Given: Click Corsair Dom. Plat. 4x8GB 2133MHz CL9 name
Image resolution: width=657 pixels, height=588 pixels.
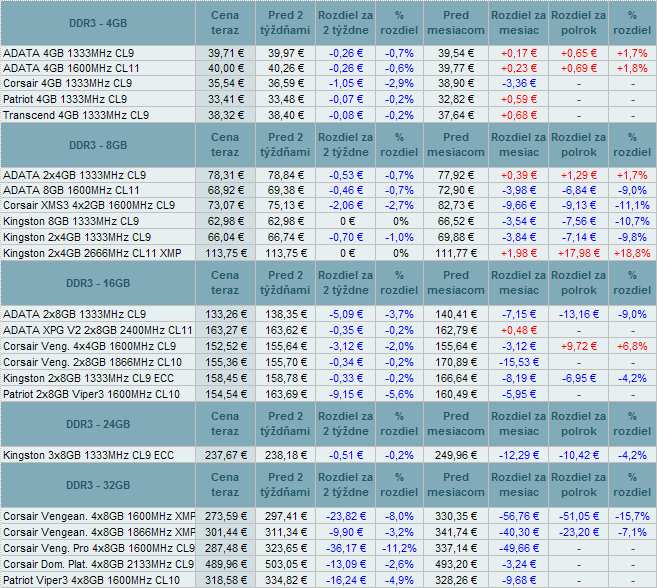Looking at the screenshot, I should tap(98, 564).
